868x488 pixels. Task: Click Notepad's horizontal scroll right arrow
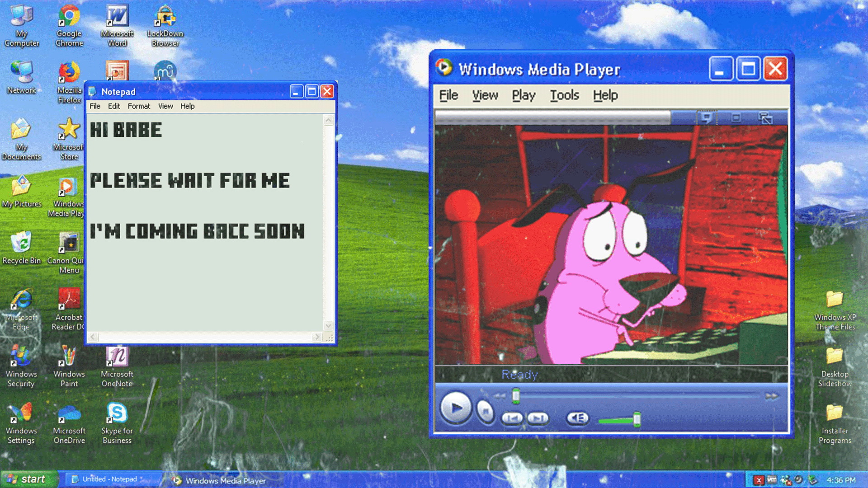click(x=317, y=337)
